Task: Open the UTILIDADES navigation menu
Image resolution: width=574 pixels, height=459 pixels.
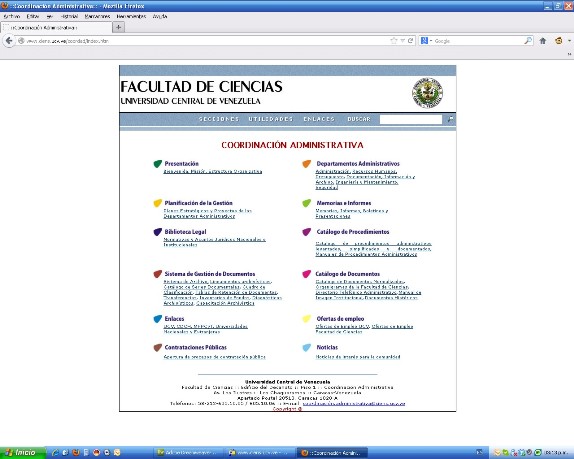Action: click(x=271, y=119)
